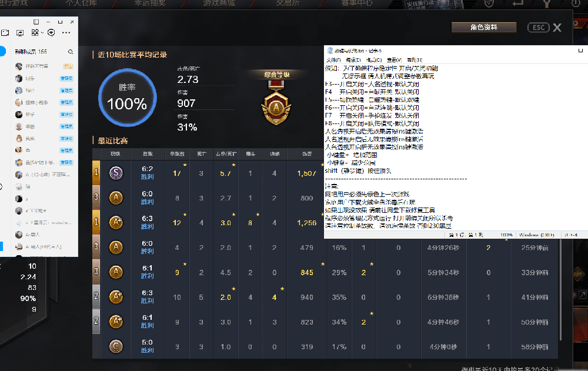
Task: Click the chat bubble plus icon in chat toolbar
Action: click(51, 33)
